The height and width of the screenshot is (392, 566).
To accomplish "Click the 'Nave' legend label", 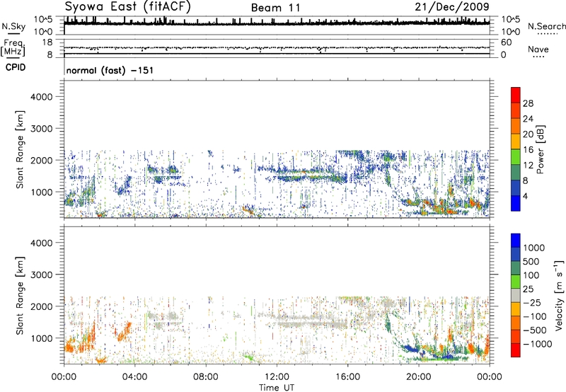I will tap(538, 50).
